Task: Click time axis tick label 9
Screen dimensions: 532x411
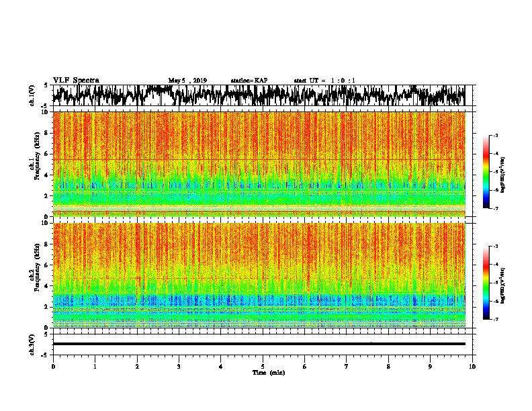Action: coord(430,367)
